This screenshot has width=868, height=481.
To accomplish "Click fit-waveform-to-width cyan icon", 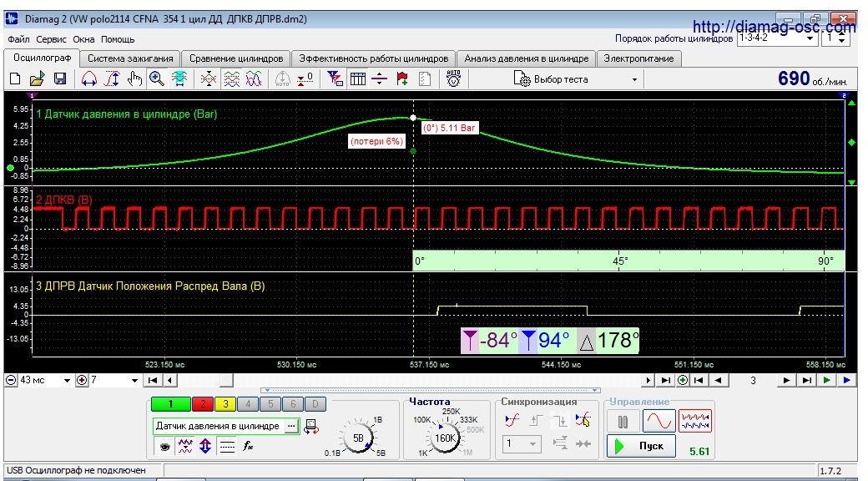I will click(x=179, y=78).
